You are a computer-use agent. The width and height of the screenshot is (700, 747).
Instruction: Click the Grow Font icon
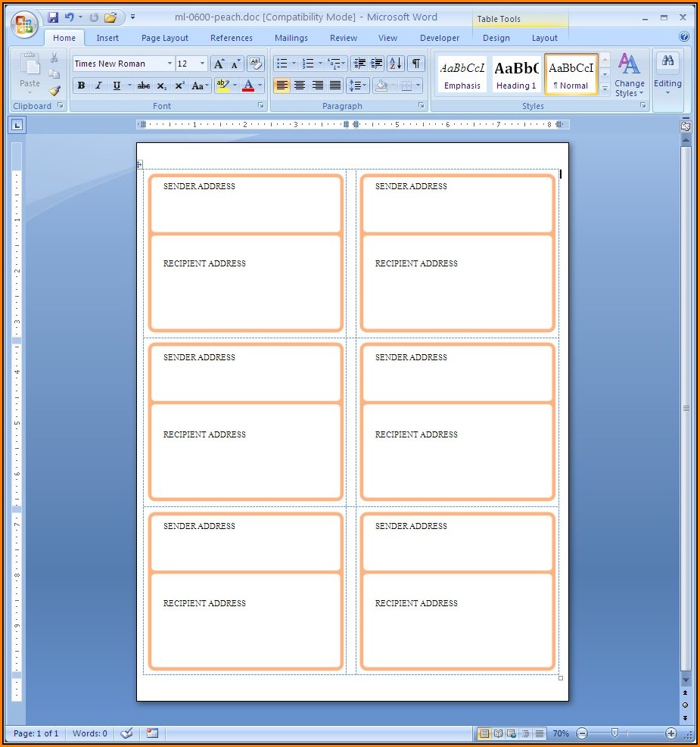tap(219, 64)
